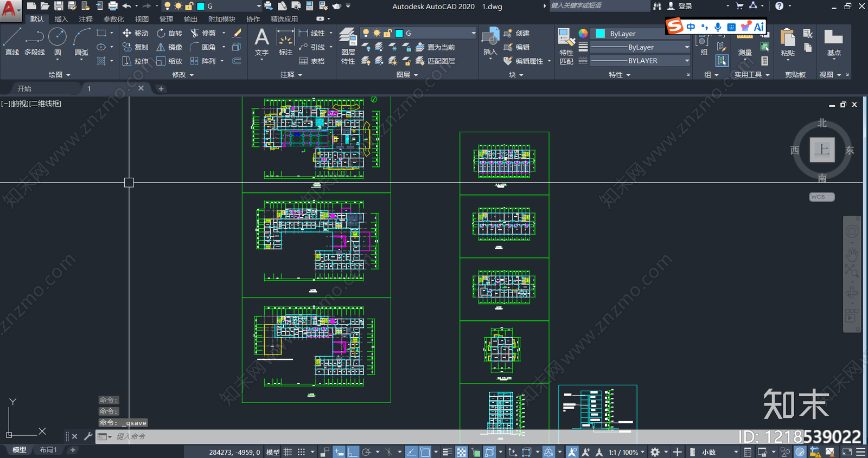The image size is (868, 458).
Task: Toggle snap mode in status bar
Action: 302,452
